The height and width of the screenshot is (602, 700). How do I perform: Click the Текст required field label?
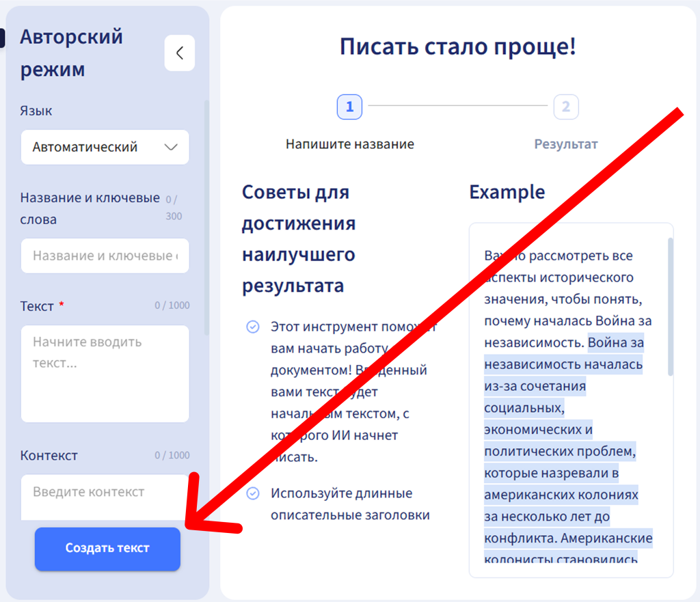pos(42,305)
